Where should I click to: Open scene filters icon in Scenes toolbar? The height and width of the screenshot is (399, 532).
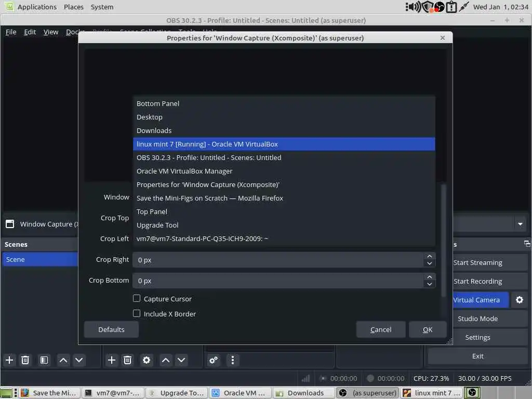coord(44,360)
